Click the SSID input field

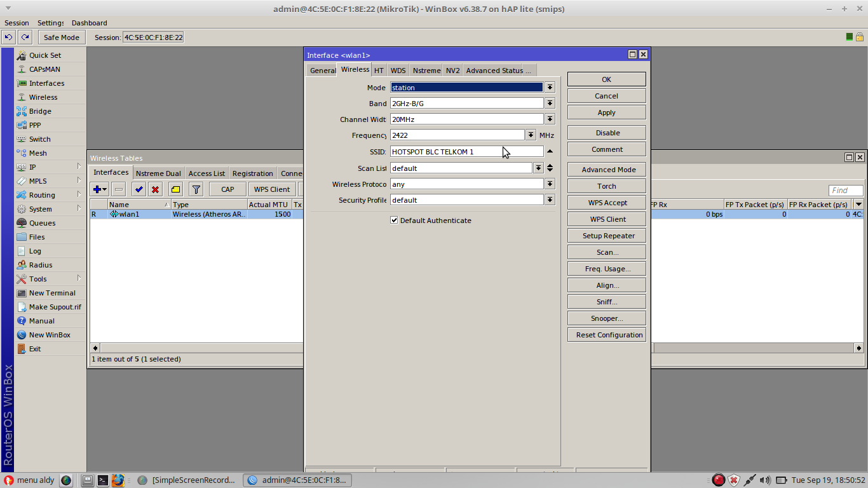[x=467, y=152]
